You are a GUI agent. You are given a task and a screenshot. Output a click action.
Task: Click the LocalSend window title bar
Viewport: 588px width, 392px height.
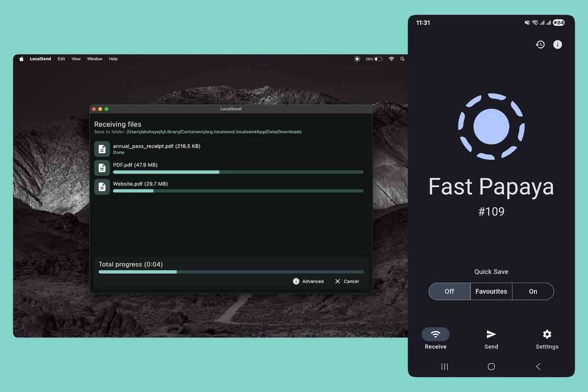pyautogui.click(x=231, y=109)
